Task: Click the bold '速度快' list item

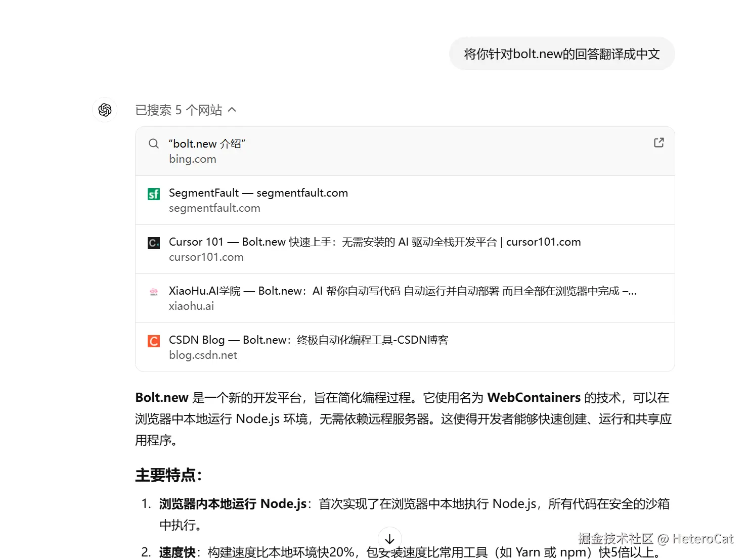Action: 177,552
